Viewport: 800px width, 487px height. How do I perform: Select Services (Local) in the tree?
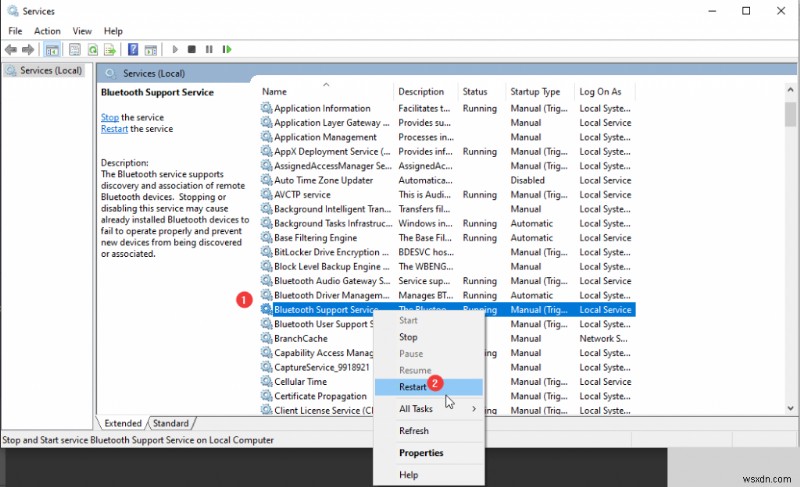46,70
